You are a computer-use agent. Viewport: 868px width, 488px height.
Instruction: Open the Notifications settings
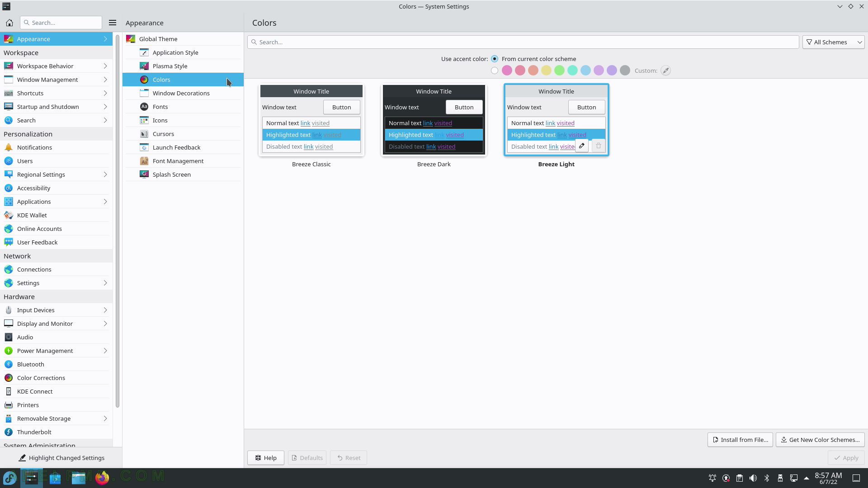[x=57, y=147]
